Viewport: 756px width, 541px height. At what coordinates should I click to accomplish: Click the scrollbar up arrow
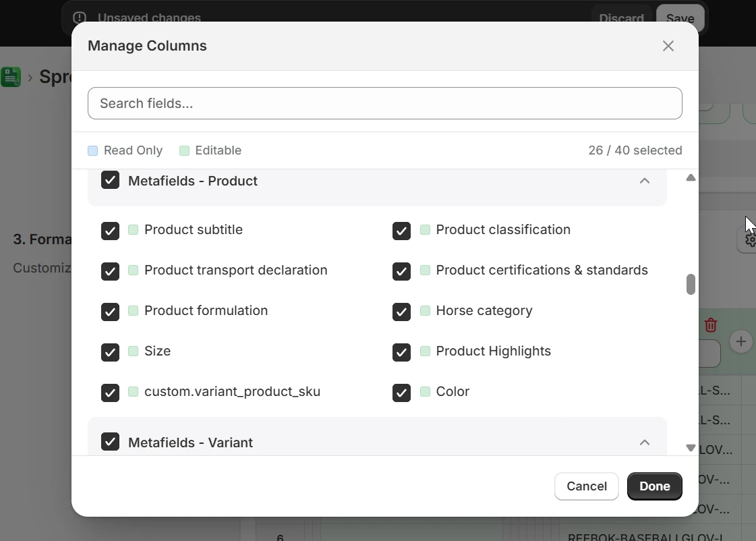pos(691,177)
